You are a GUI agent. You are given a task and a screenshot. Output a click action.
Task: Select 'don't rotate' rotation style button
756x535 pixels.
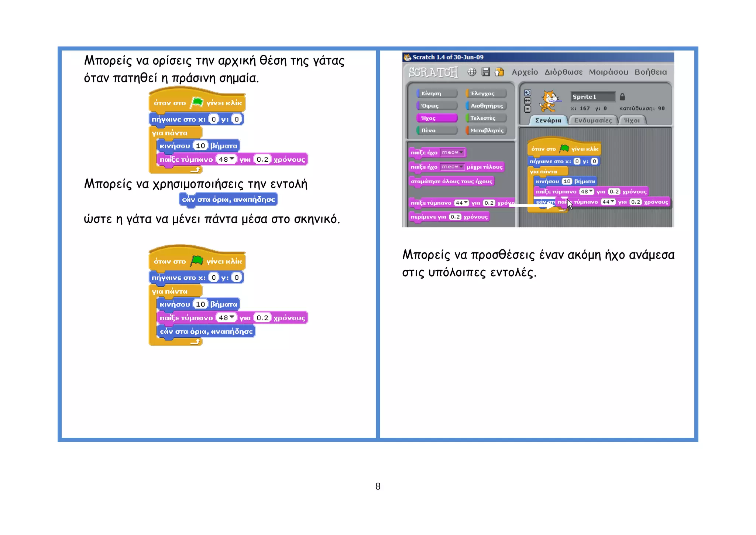528,109
